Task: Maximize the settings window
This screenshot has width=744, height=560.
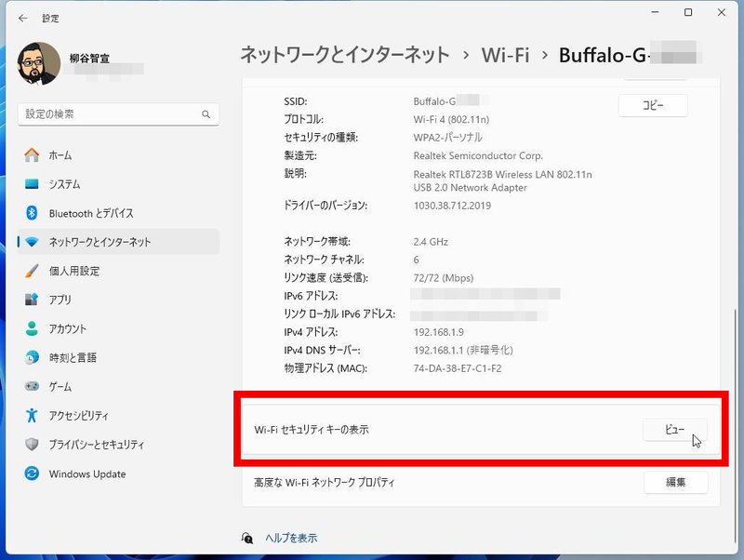Action: click(x=688, y=12)
